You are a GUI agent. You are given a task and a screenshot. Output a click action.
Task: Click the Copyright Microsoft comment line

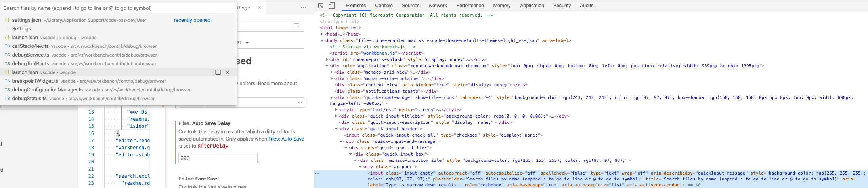pos(407,15)
